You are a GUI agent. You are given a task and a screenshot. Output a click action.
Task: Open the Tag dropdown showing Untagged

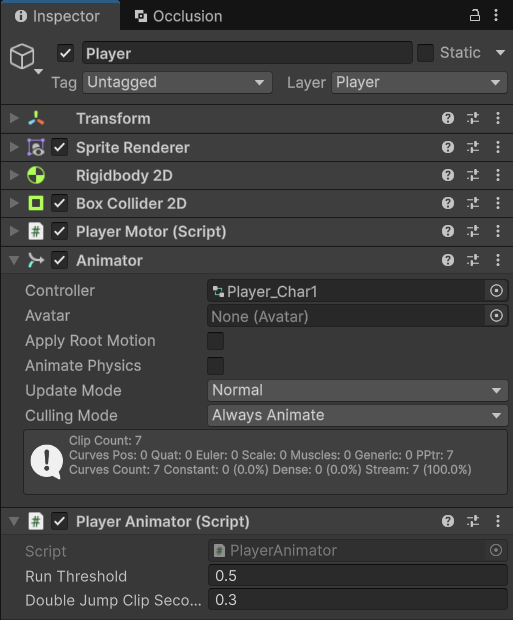pos(177,82)
